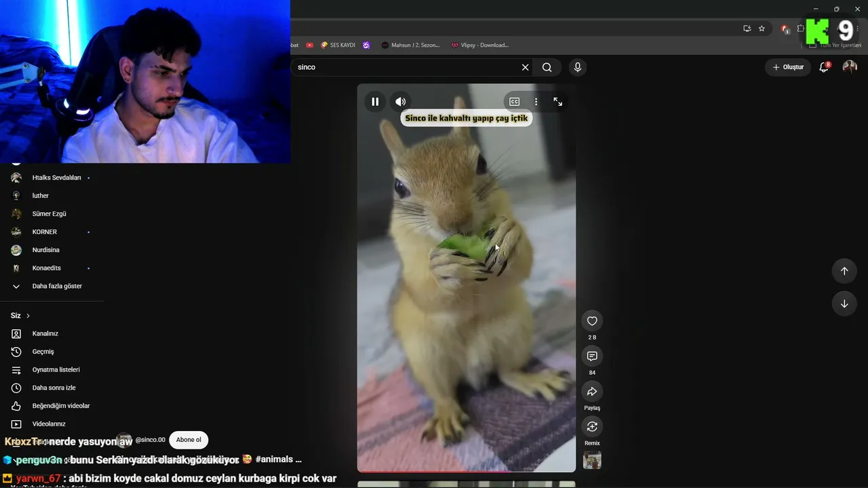Open the YouTube bookmark icon

click(x=310, y=45)
